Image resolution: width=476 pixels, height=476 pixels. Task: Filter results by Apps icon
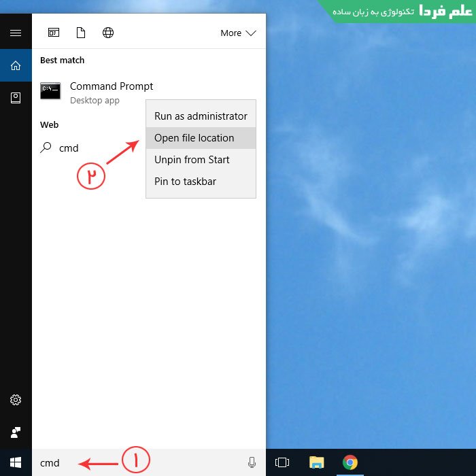point(54,33)
